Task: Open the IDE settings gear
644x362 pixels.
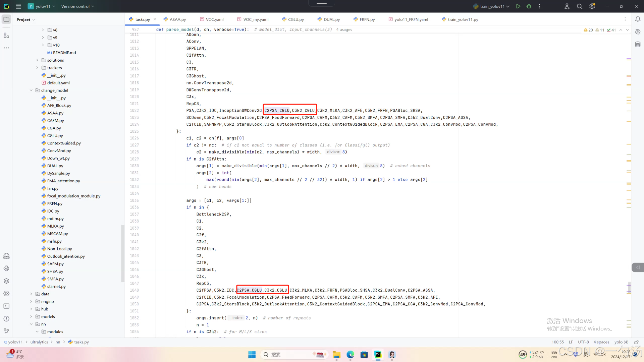Action: (x=592, y=6)
